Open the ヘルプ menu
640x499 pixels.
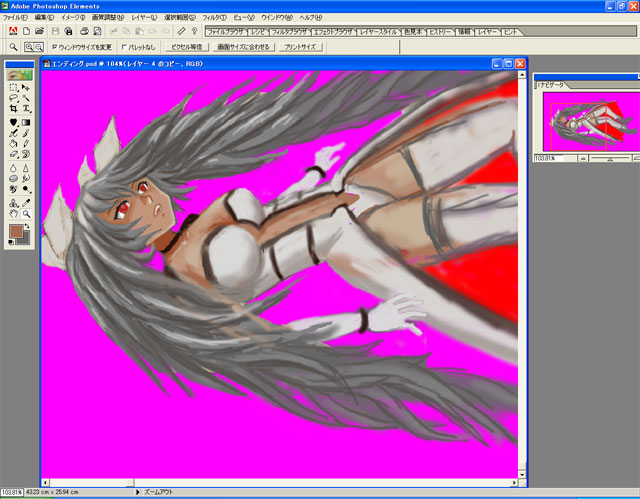coord(311,18)
